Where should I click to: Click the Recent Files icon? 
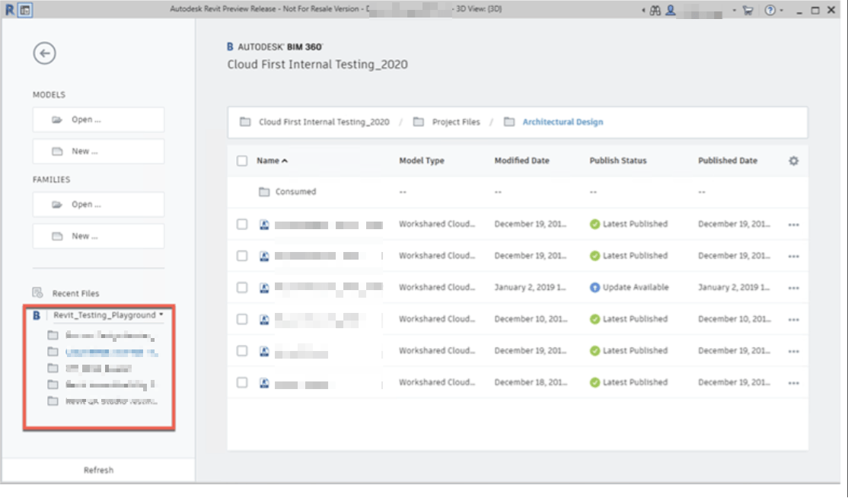[37, 292]
